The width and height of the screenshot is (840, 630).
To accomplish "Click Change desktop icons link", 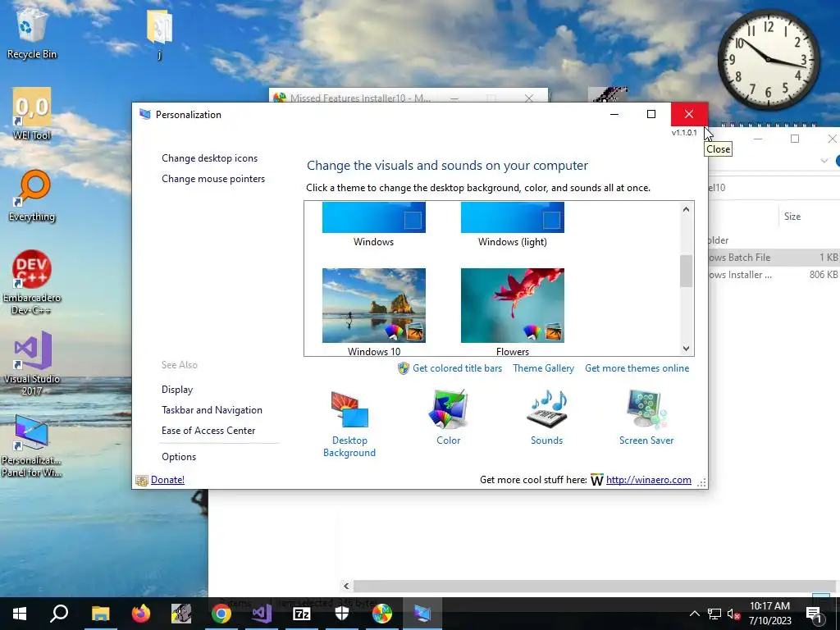I will point(209,158).
